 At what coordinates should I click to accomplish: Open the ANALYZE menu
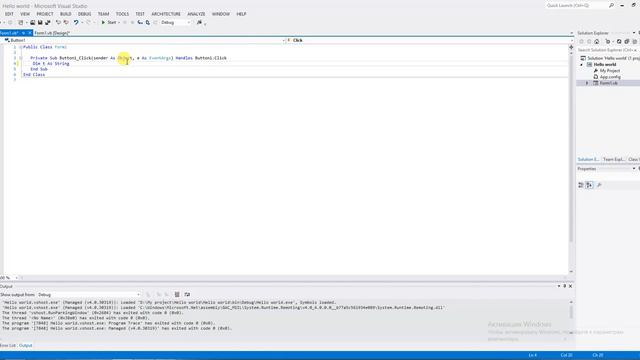coord(196,14)
